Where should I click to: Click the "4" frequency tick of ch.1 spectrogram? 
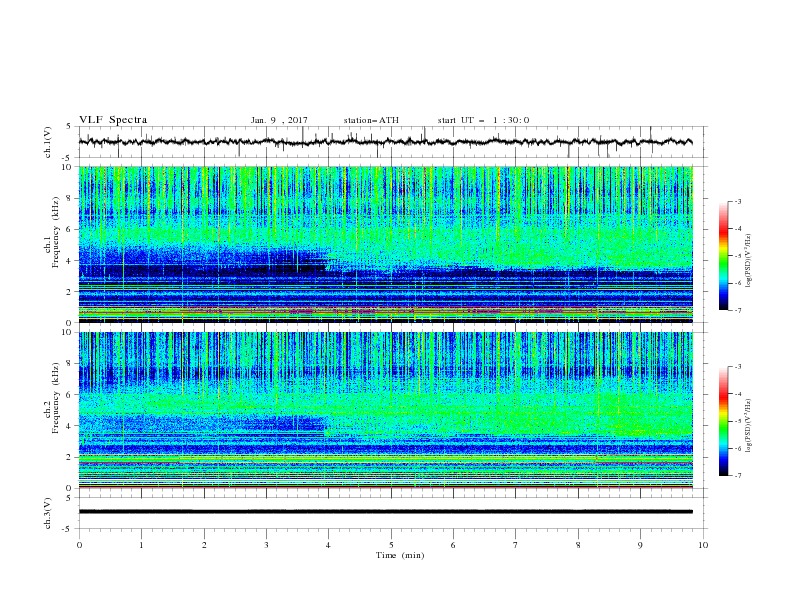point(70,261)
